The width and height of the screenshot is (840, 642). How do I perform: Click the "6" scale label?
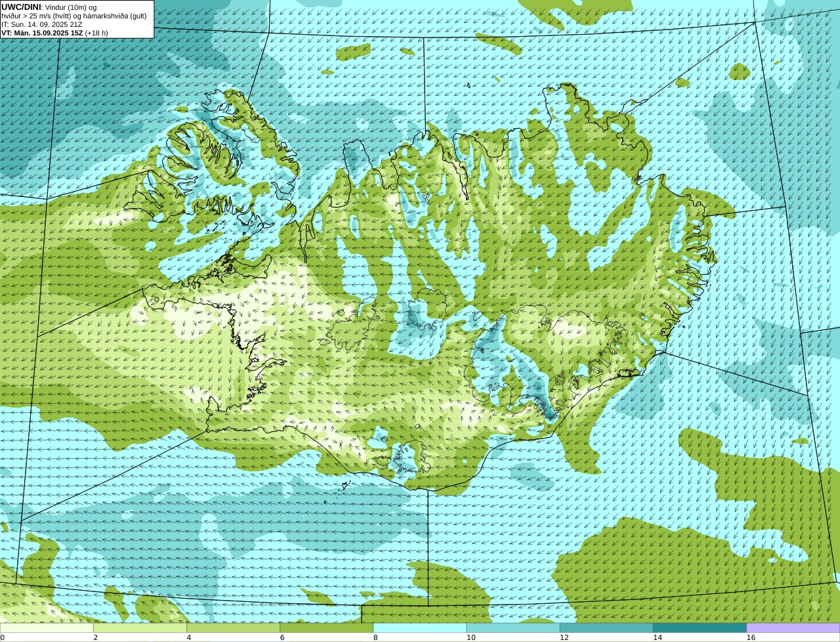pyautogui.click(x=282, y=637)
